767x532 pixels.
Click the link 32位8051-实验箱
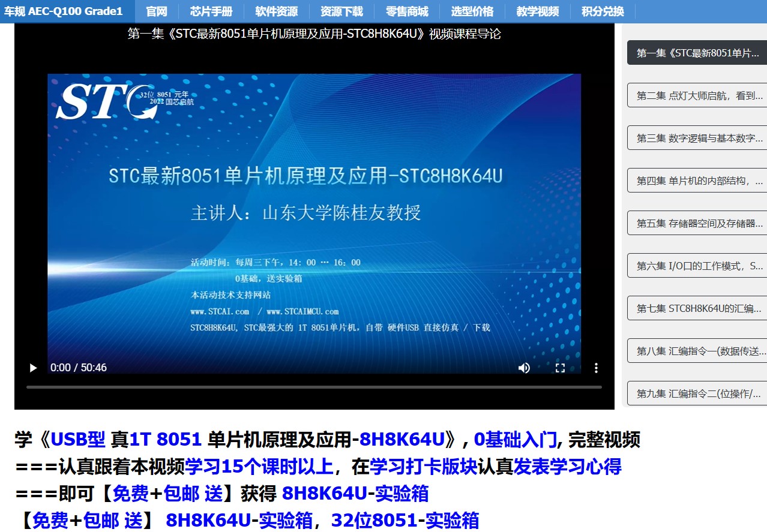pyautogui.click(x=405, y=521)
